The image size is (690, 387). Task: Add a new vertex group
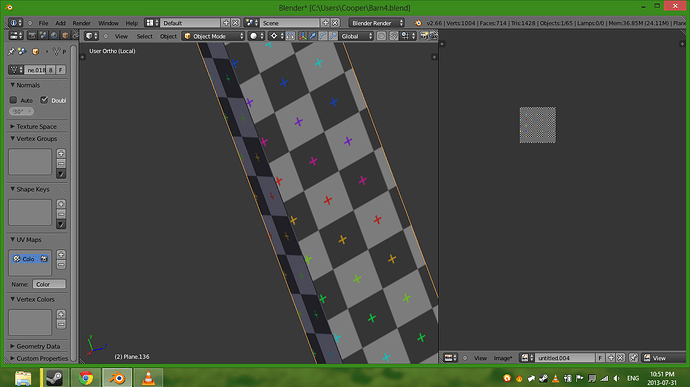(x=61, y=153)
